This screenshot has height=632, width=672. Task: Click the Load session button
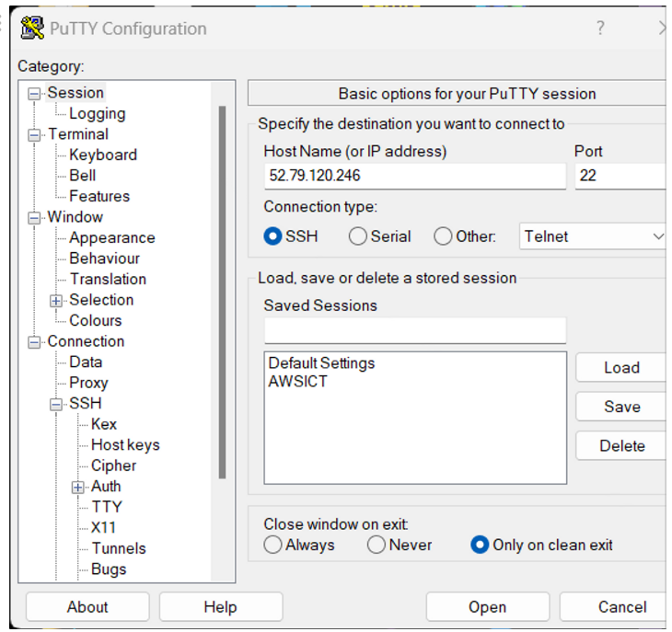point(621,367)
